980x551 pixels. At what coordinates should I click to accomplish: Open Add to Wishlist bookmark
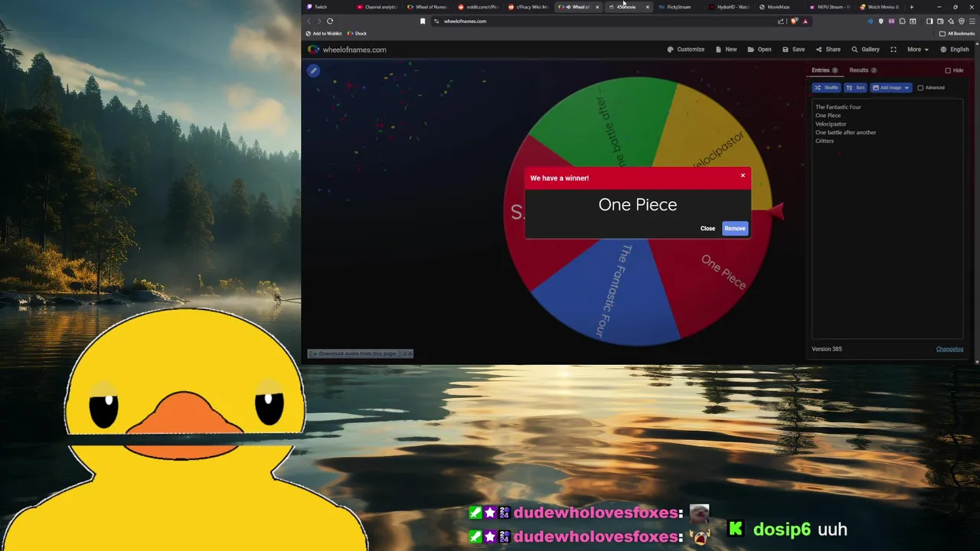pos(323,34)
